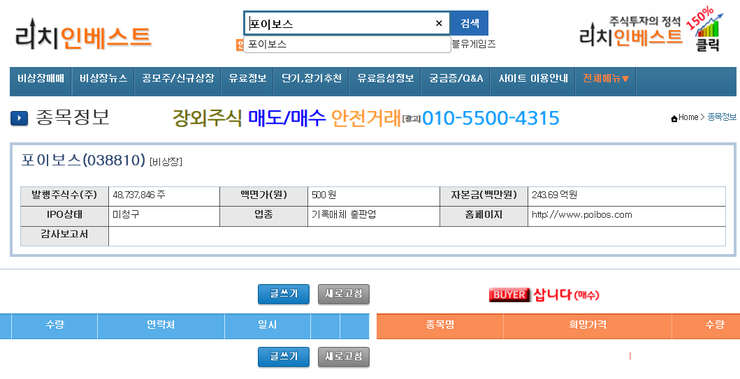This screenshot has height=379, width=740.
Task: Open the http://www.poibos.com homepage link
Action: [x=581, y=215]
